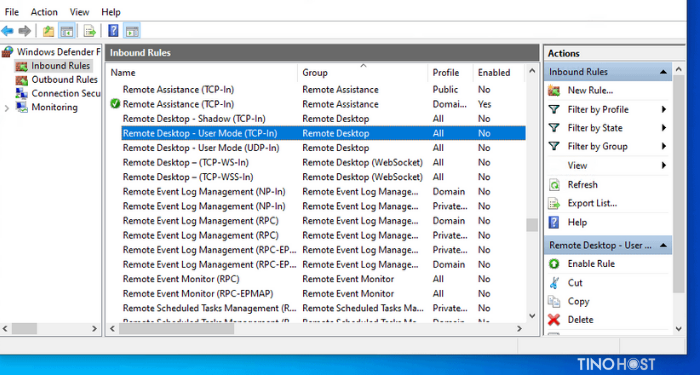Click the Up one level folder icon
Screen dimensions: 700x375
[48, 31]
